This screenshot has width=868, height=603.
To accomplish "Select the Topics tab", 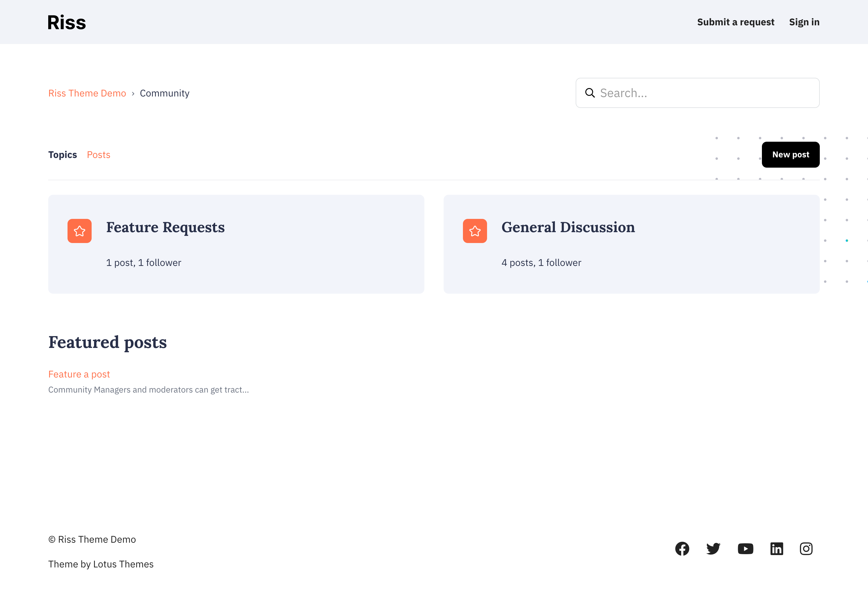I will [x=63, y=155].
